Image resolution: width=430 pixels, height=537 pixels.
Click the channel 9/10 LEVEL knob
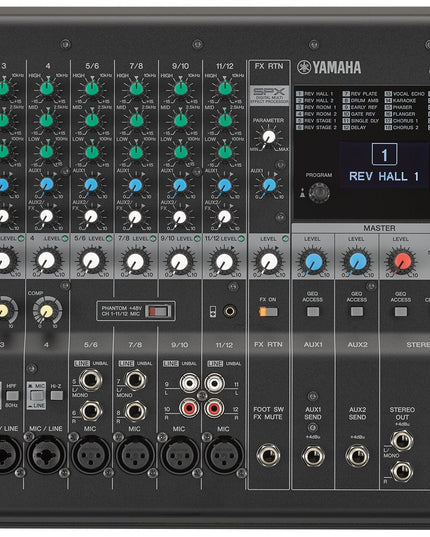point(180,262)
